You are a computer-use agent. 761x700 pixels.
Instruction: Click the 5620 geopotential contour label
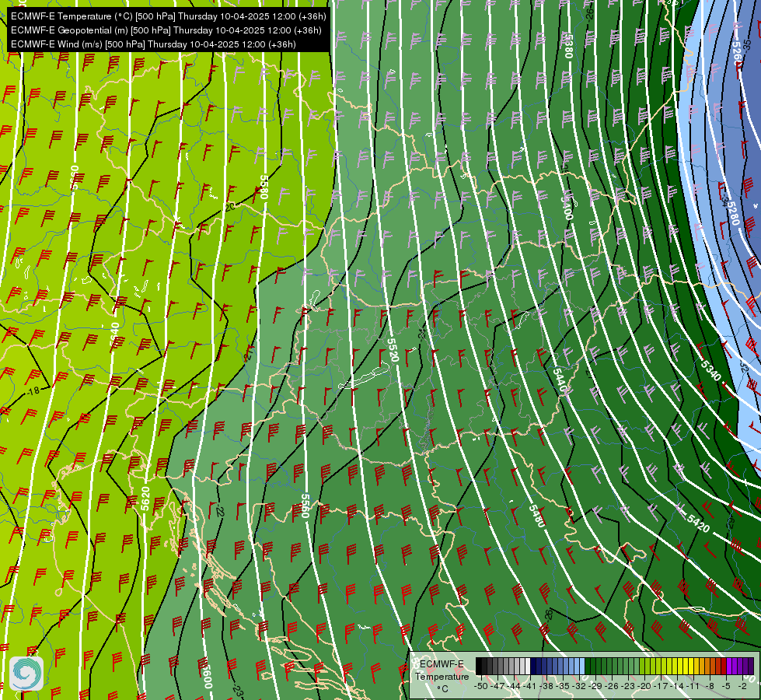[x=145, y=499]
